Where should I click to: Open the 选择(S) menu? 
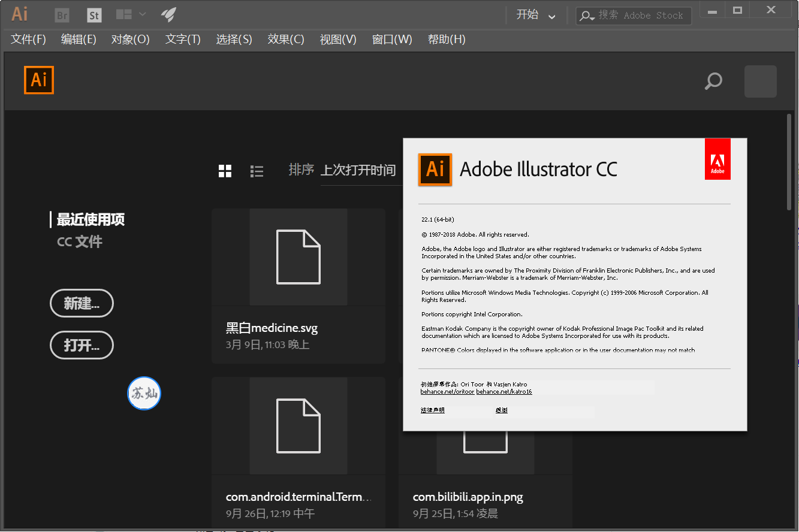point(234,40)
